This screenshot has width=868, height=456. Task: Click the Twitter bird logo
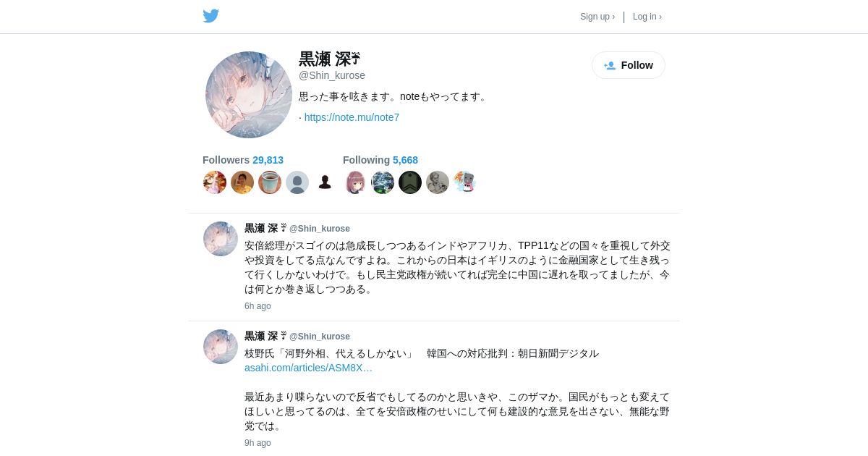[210, 16]
